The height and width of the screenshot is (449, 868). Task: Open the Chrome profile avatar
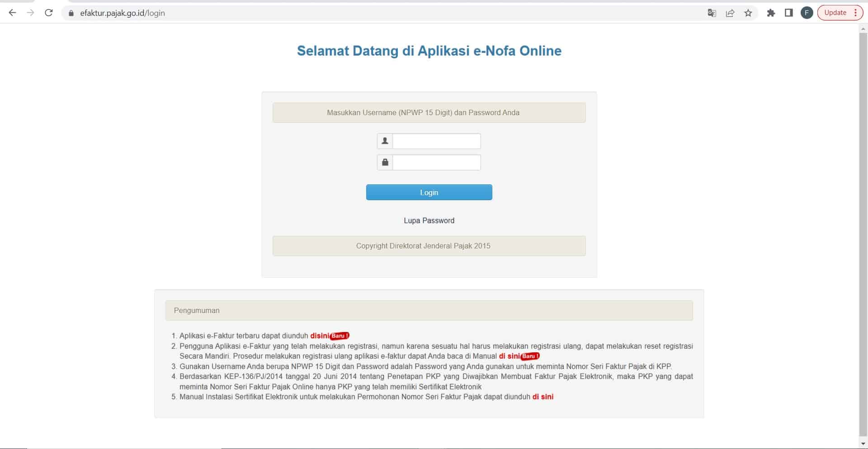(807, 13)
